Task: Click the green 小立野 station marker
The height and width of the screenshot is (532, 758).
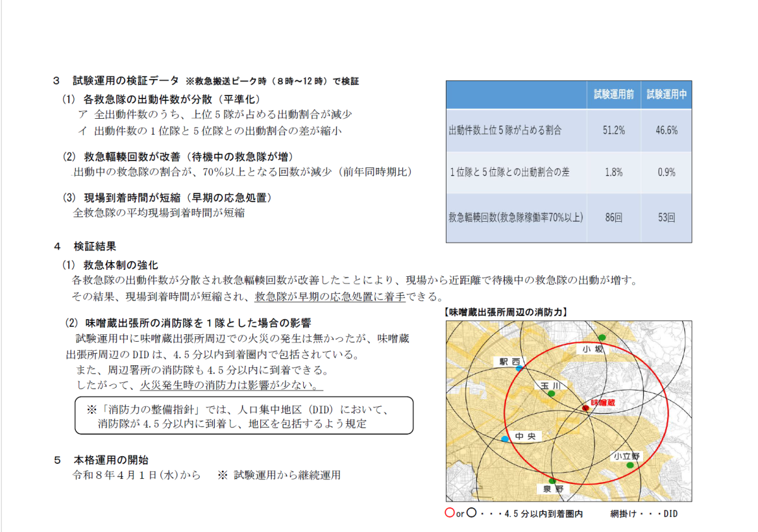Action: coord(629,465)
